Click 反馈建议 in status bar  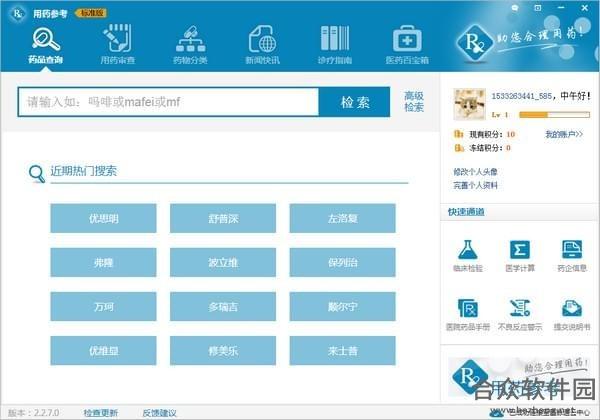click(159, 413)
